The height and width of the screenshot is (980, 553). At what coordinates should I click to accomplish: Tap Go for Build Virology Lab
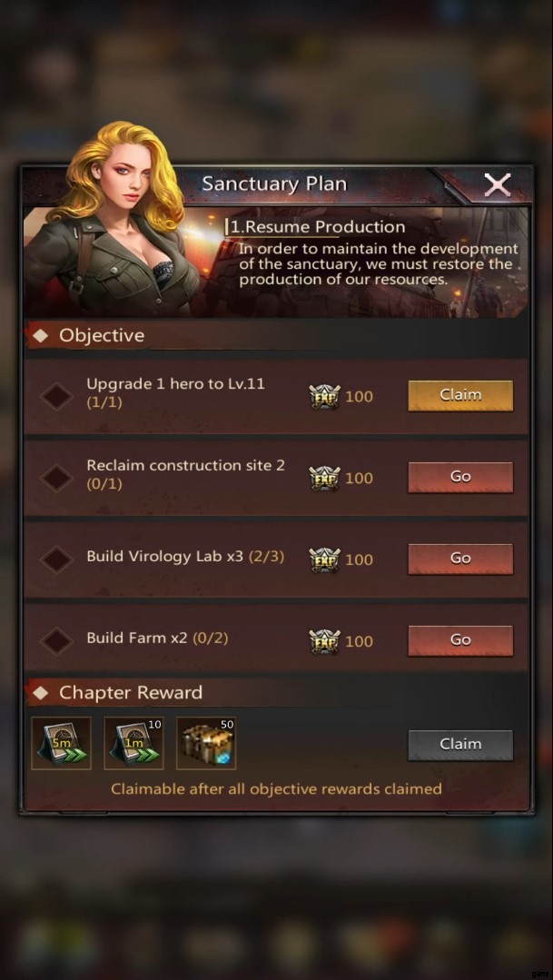[x=460, y=559]
